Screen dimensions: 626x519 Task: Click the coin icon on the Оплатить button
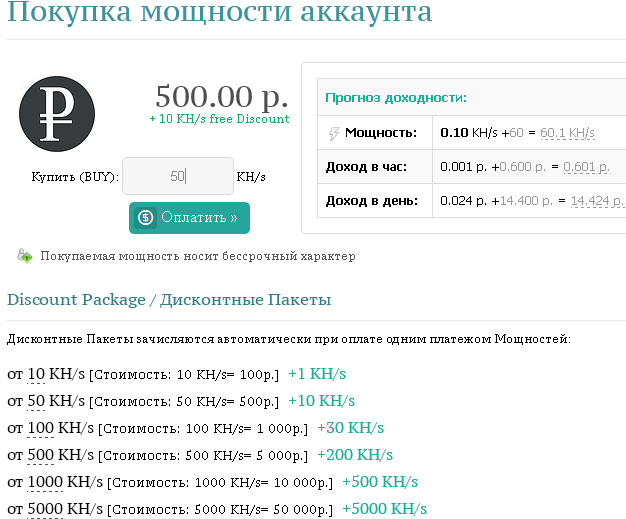coord(145,218)
